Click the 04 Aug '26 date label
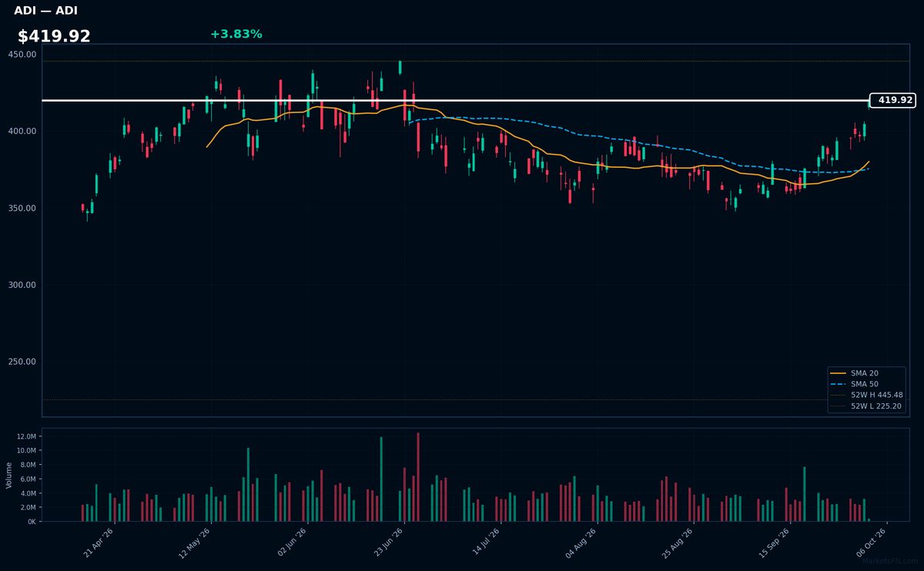The width and height of the screenshot is (924, 571). [582, 542]
